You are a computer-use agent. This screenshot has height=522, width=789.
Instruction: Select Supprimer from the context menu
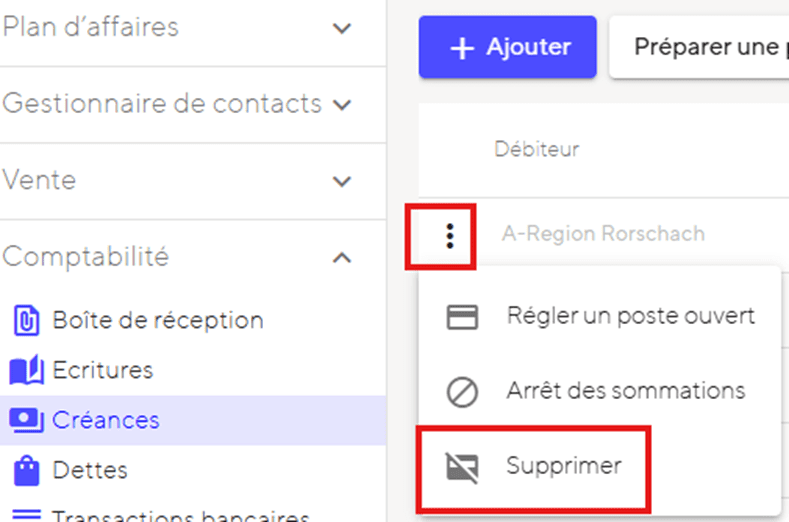tap(564, 466)
